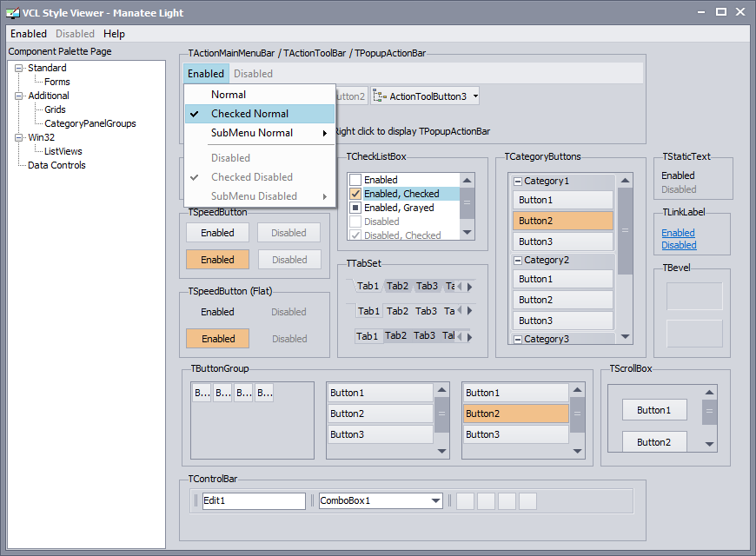Click the Enabled item in TActionMainMenuBar
Image resolution: width=756 pixels, height=556 pixels.
pyautogui.click(x=206, y=74)
